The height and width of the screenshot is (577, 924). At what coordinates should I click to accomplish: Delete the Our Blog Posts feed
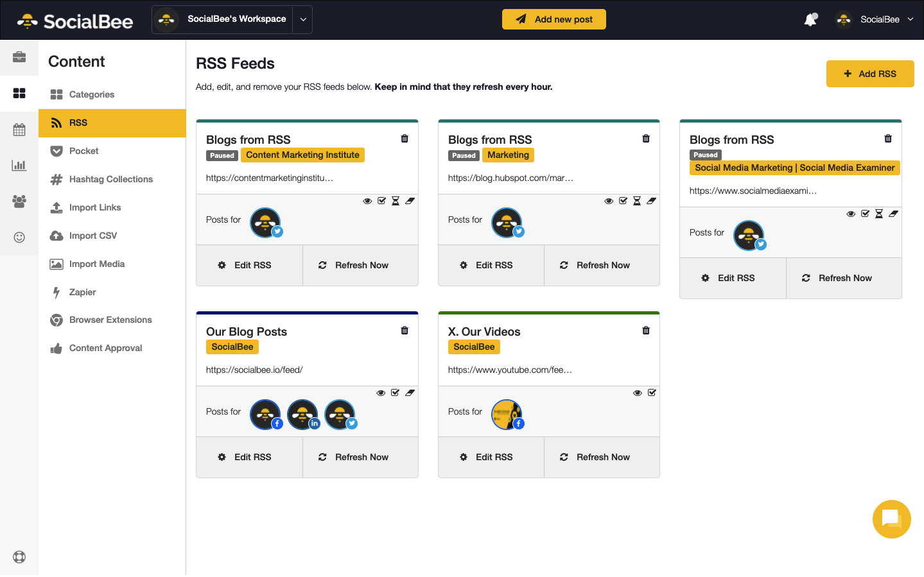[x=405, y=331]
